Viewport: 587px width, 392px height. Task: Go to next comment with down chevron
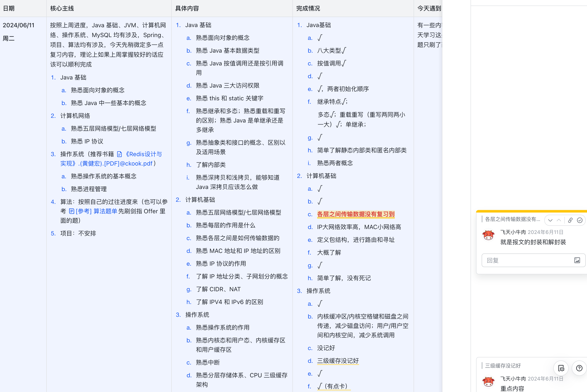(550, 220)
